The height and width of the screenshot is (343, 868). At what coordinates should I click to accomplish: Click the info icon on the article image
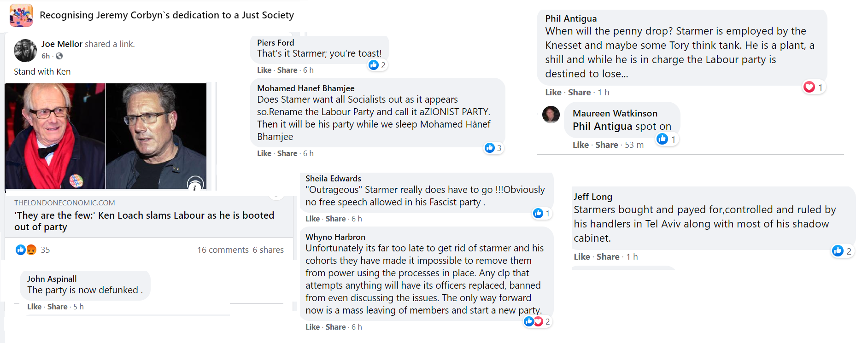195,185
